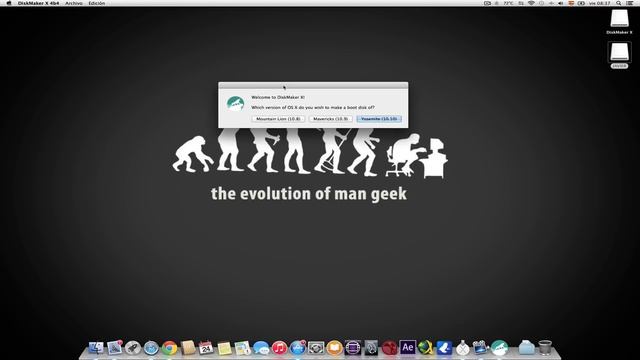640x360 pixels.
Task: Open the blue bird app in Dock
Action: pos(444,348)
